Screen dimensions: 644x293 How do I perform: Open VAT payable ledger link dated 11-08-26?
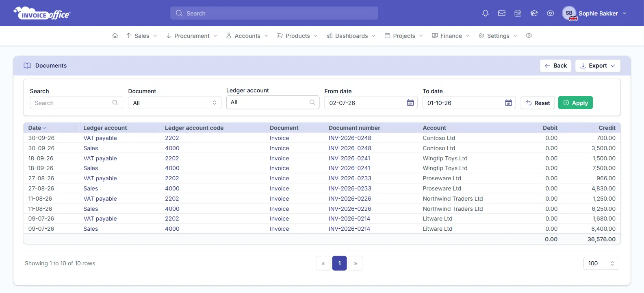[100, 199]
